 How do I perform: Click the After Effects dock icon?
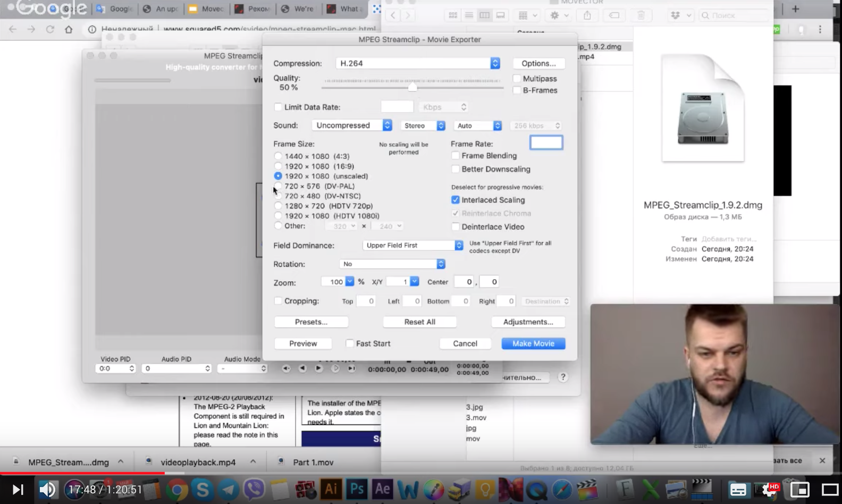[382, 489]
